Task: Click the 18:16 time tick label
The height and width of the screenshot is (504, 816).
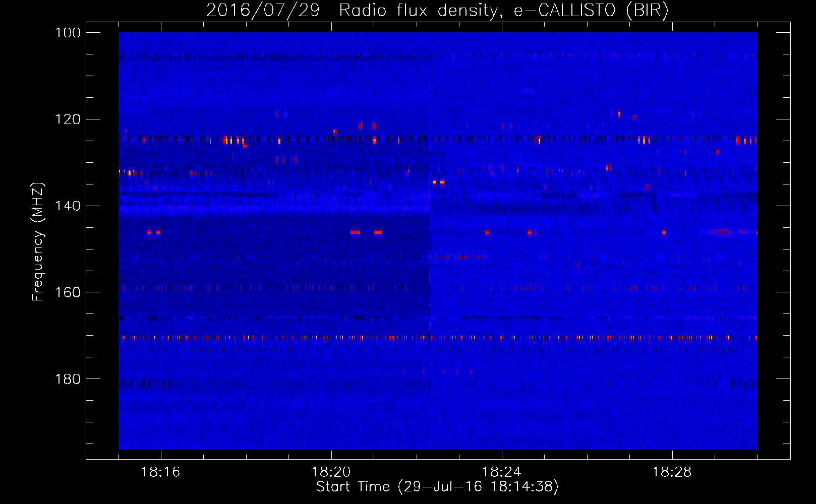Action: (x=161, y=472)
